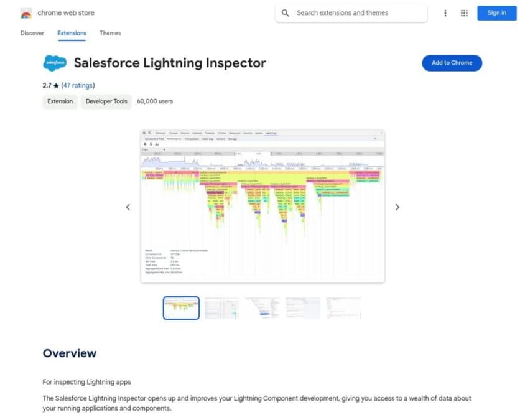This screenshot has width=525, height=420.
Task: Click the Chrome Web Store rainbow logo
Action: point(26,13)
